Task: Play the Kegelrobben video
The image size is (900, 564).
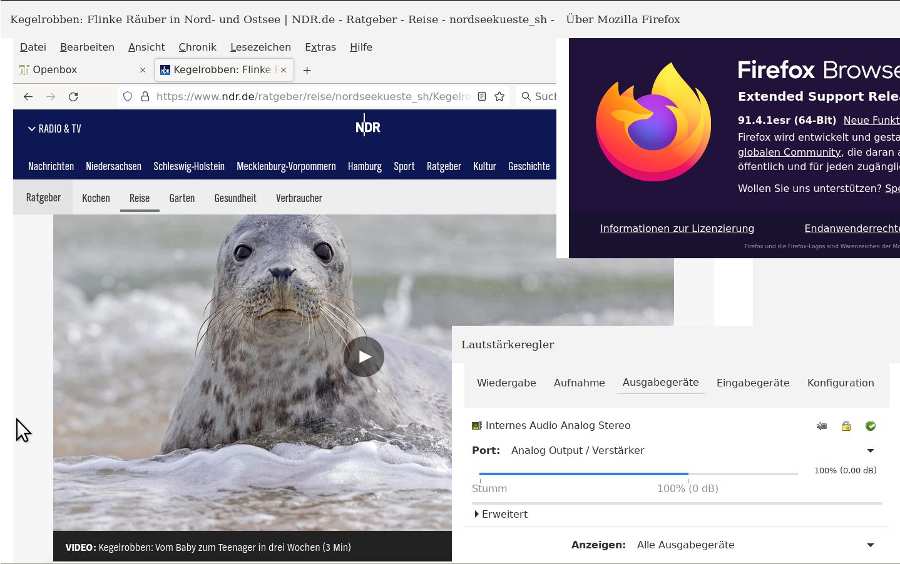Action: (364, 357)
